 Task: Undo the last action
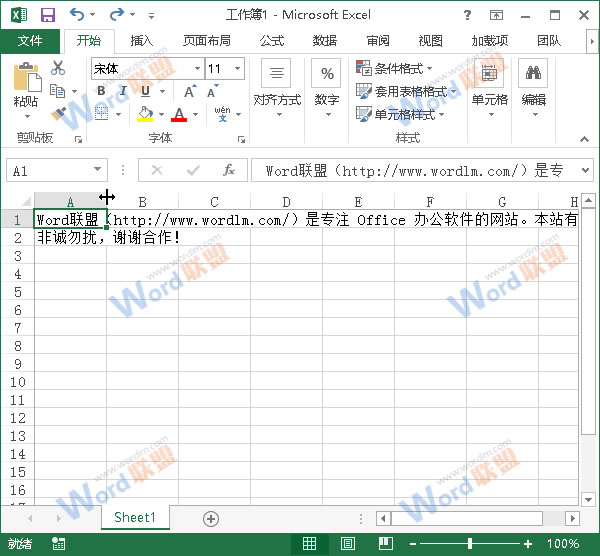(77, 15)
